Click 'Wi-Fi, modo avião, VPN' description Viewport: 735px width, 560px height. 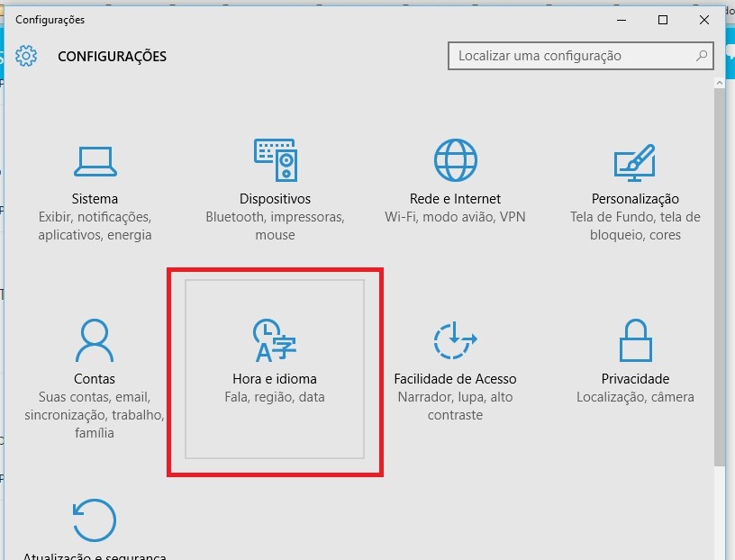(455, 217)
